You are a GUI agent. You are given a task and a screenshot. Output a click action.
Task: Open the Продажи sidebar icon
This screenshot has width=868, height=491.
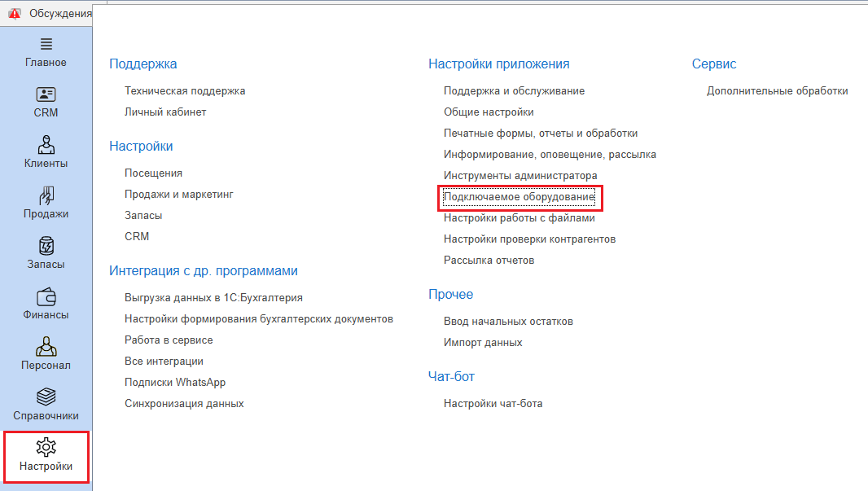[46, 195]
